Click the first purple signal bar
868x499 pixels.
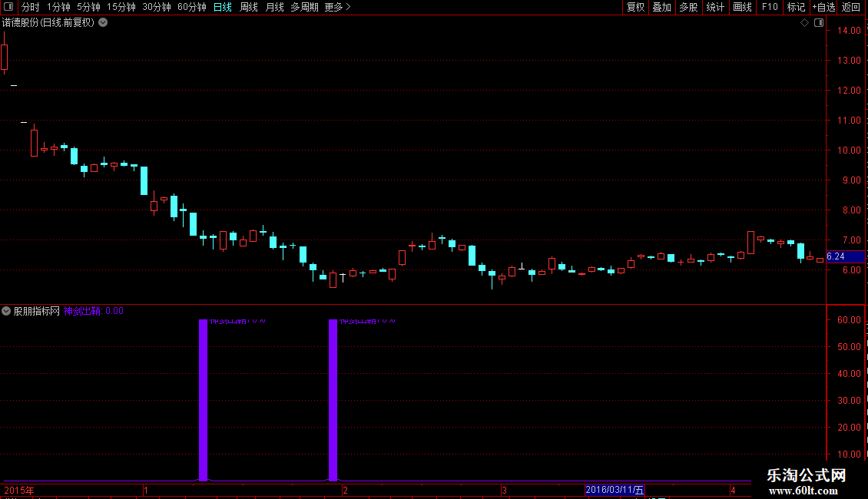tap(203, 399)
